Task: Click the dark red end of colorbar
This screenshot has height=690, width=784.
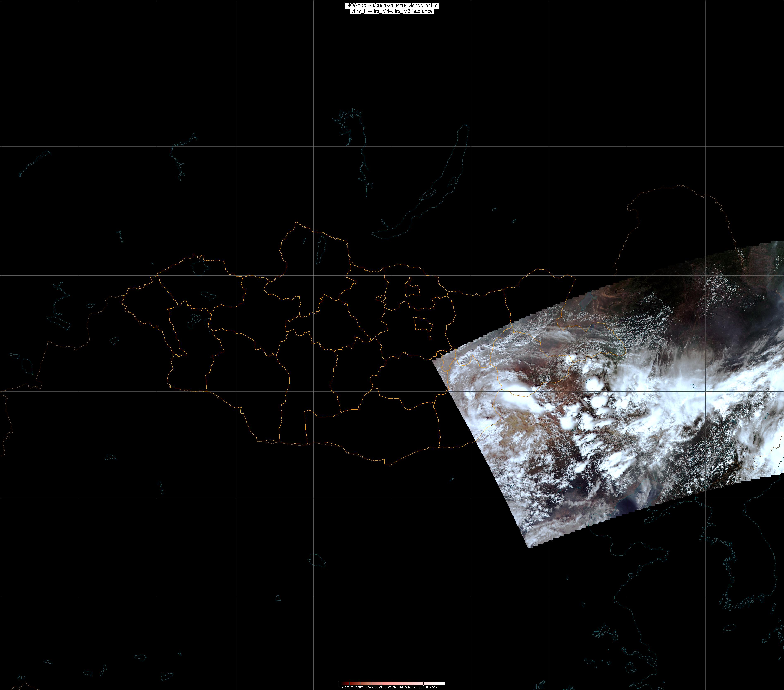Action: (x=345, y=683)
